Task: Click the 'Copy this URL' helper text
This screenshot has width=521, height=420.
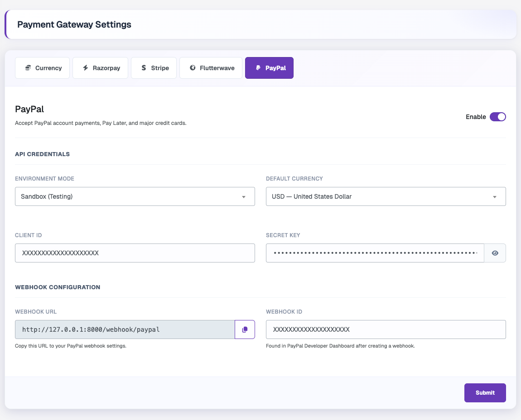Action: 71,346
